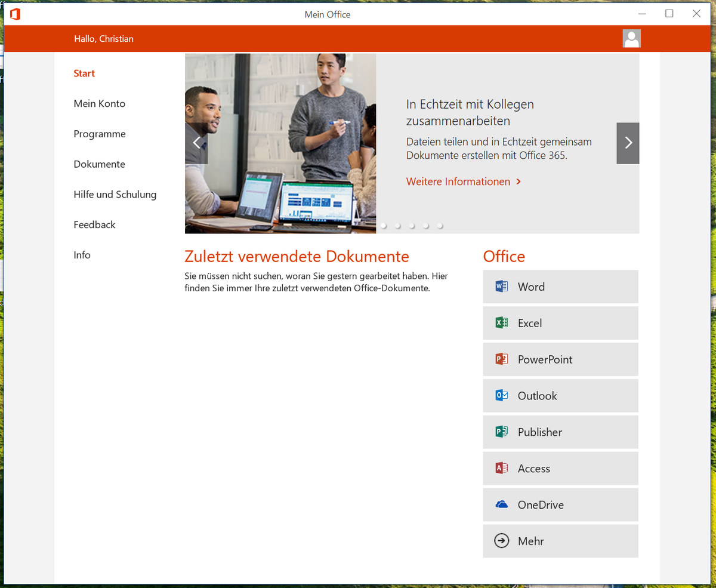The height and width of the screenshot is (588, 716).
Task: Maximize the Mein Office window
Action: (x=669, y=14)
